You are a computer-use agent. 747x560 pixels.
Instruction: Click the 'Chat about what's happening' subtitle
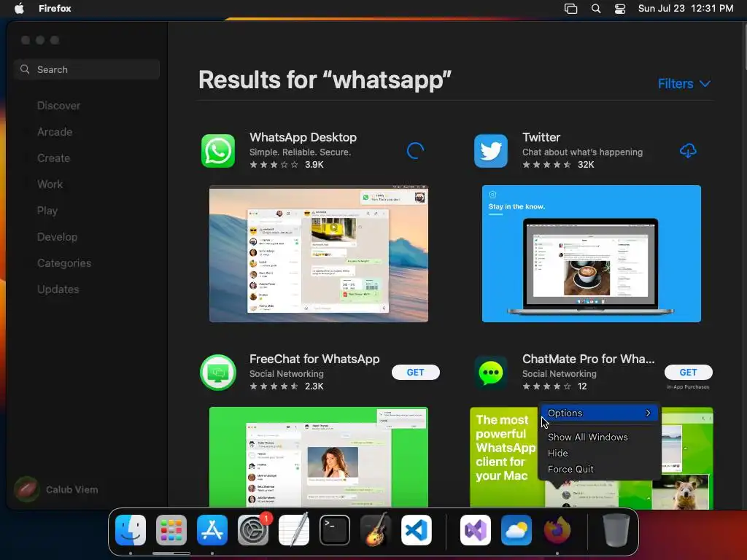[x=582, y=152]
